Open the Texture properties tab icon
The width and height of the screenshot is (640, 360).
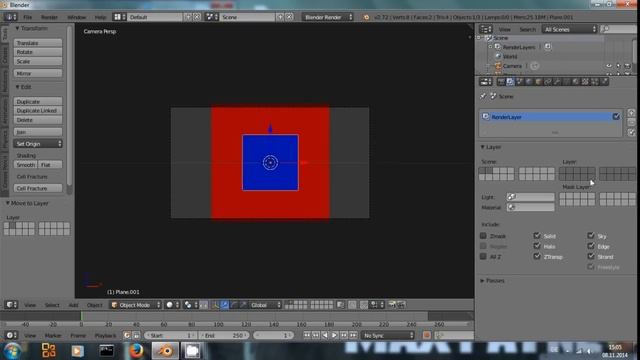click(x=585, y=82)
